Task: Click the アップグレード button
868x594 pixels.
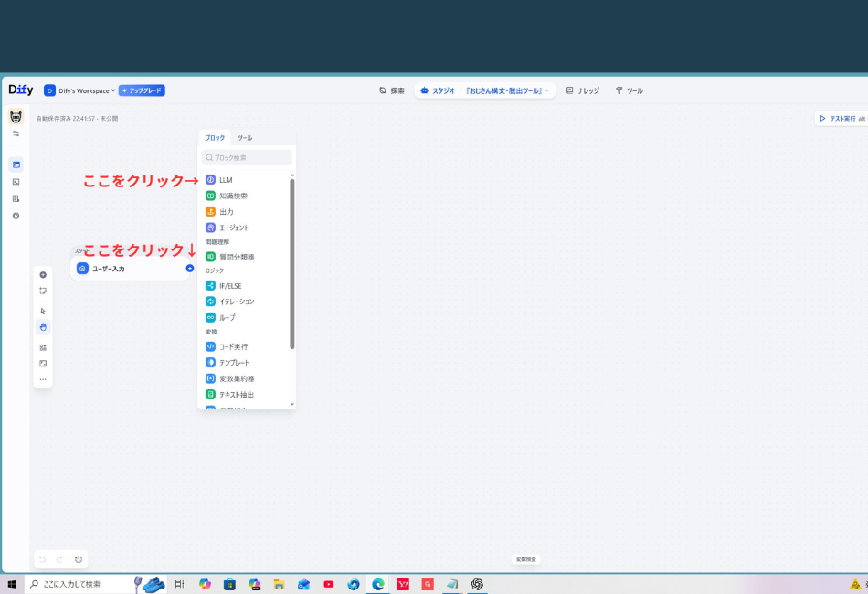Action: [x=142, y=90]
